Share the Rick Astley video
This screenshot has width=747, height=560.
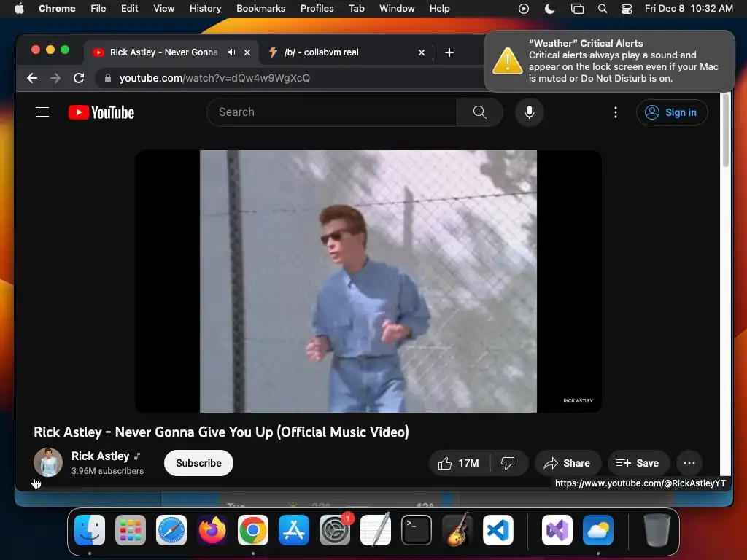coord(568,463)
